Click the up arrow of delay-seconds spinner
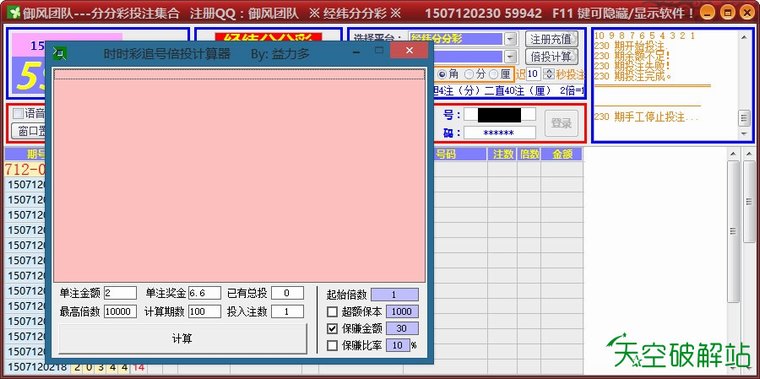 tap(548, 71)
